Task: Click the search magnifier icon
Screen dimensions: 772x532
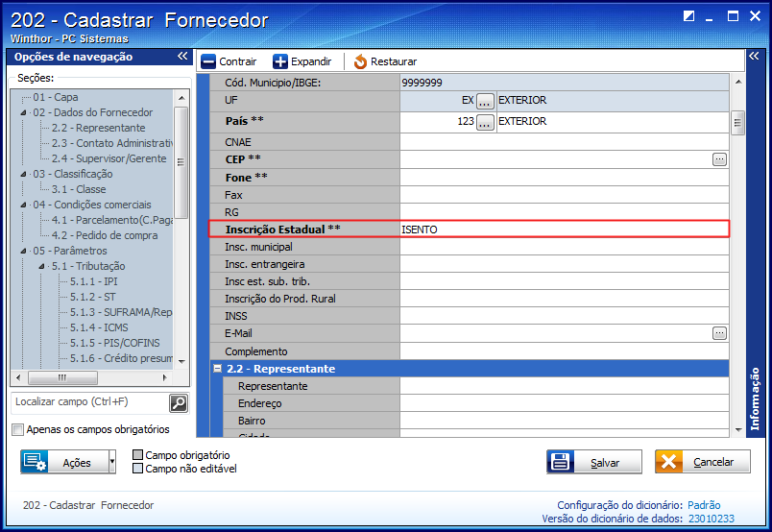Action: 179,403
